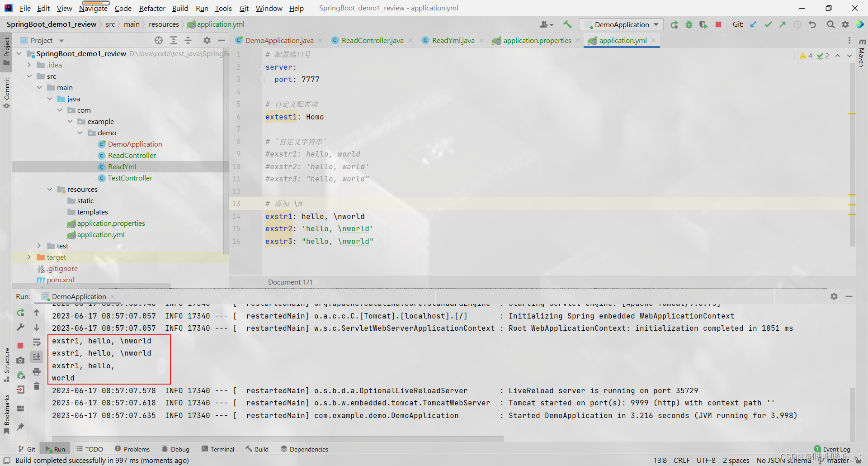868x466 pixels.
Task: Open the Navigate menu
Action: (94, 8)
